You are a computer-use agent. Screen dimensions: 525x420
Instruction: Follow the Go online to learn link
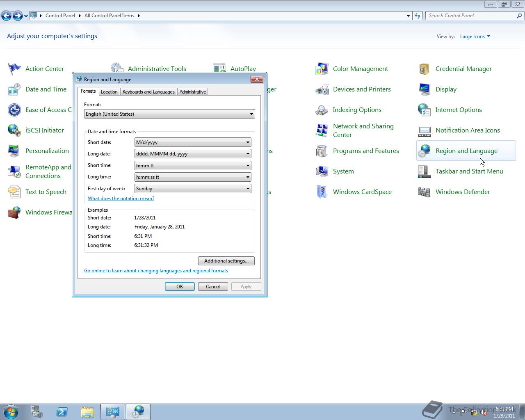(156, 271)
